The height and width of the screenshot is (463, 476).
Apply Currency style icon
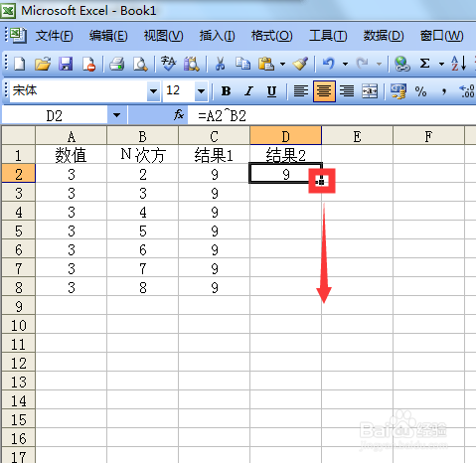point(397,90)
